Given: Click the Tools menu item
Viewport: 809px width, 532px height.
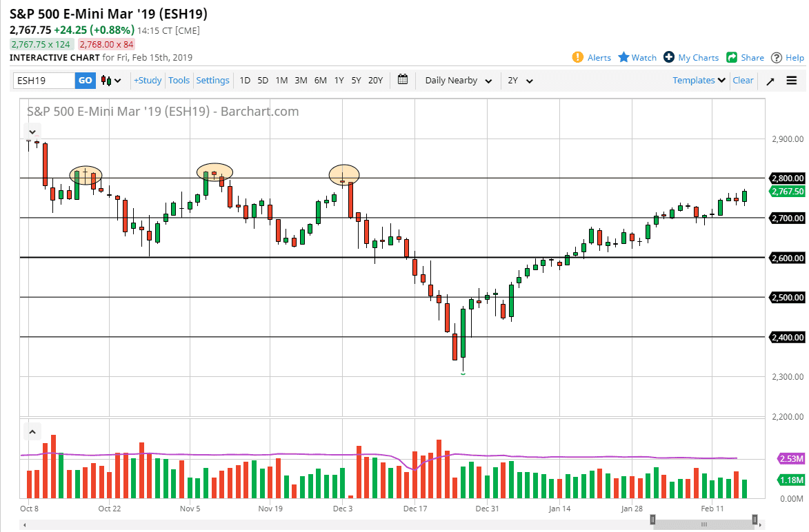Looking at the screenshot, I should tap(179, 80).
